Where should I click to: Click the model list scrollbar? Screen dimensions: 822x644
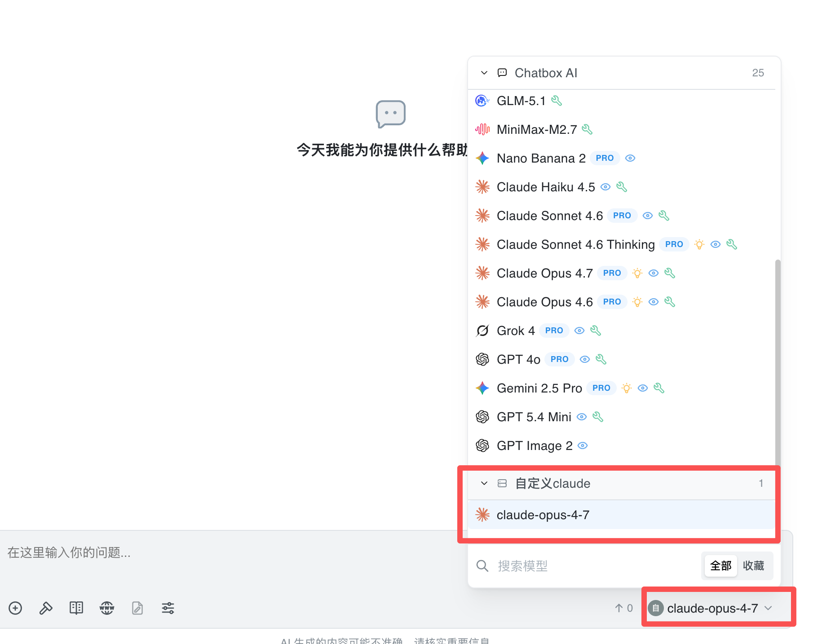778,364
